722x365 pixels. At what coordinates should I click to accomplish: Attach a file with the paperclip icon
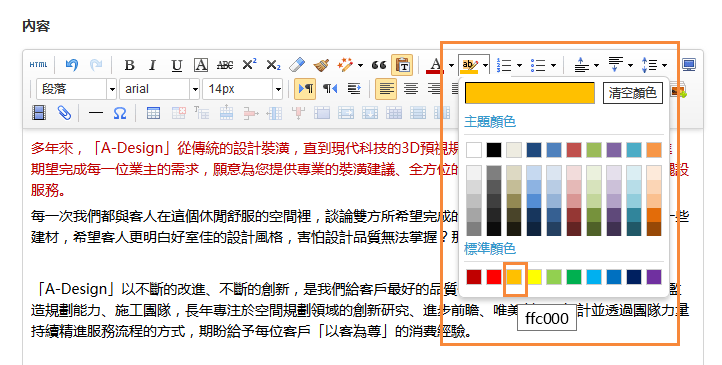[x=64, y=113]
